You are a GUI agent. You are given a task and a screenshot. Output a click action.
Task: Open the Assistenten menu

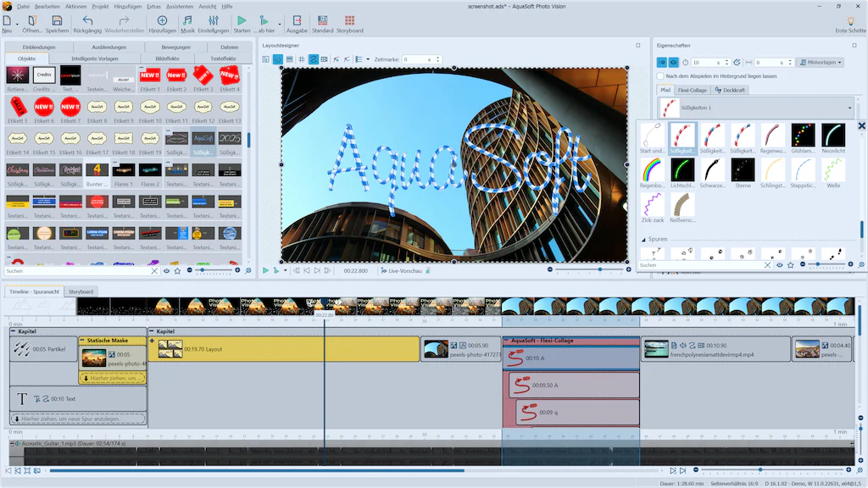(x=180, y=7)
